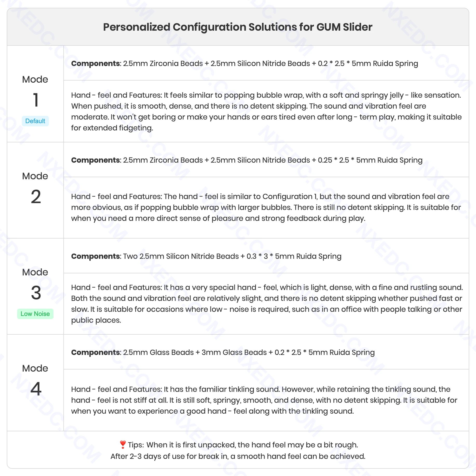This screenshot has width=476, height=476.
Task: Click the red heart exclamation tips icon
Action: (x=123, y=445)
